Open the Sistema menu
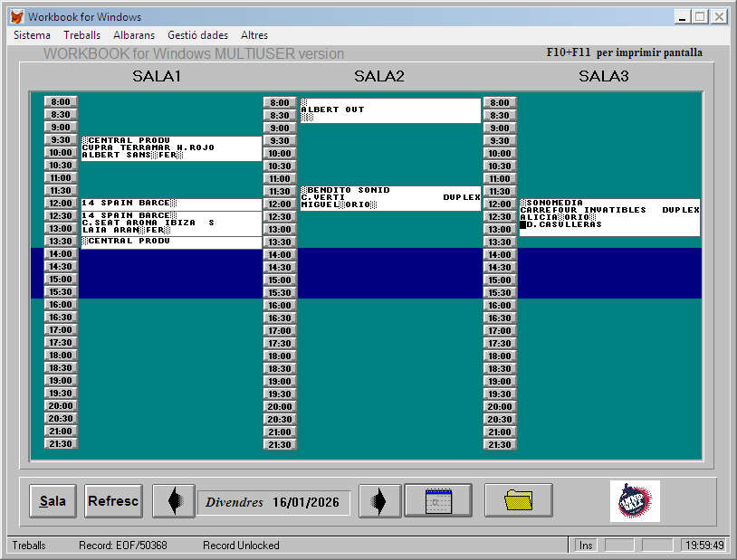The image size is (737, 560). point(33,35)
